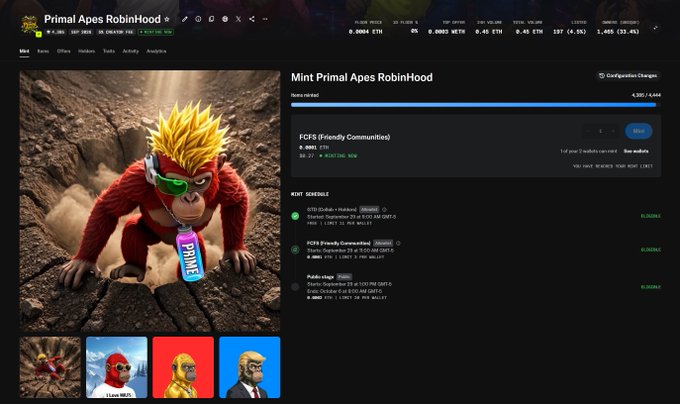Click the 5% Creator Fee badge

pos(115,32)
